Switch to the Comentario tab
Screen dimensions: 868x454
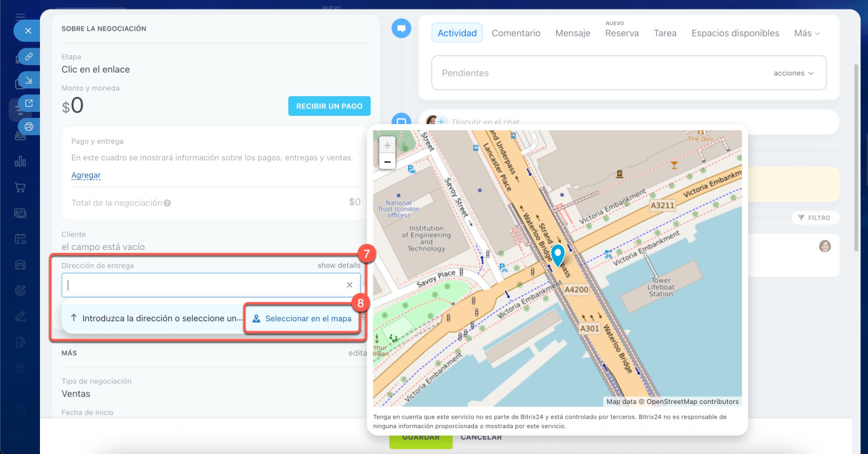click(516, 33)
